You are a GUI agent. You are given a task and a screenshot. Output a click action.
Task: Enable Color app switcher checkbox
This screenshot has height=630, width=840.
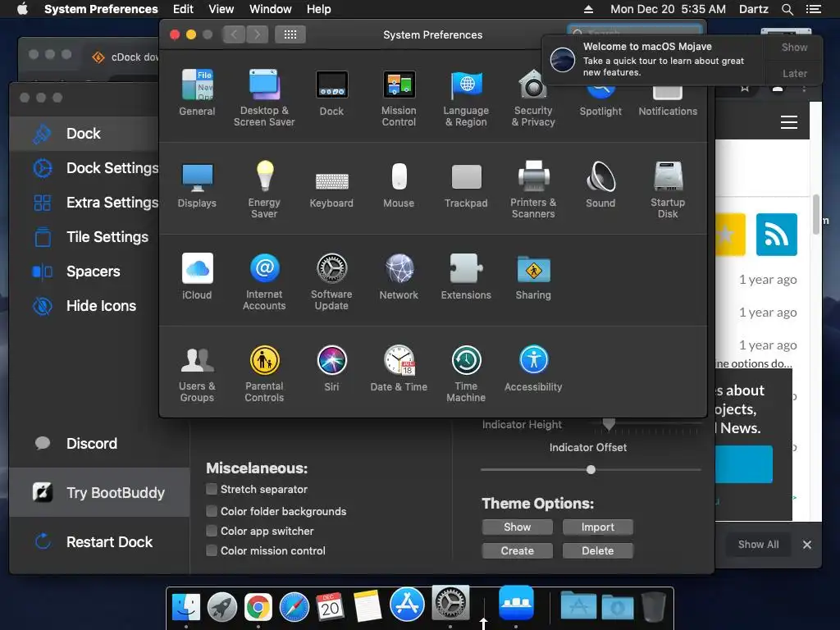212,531
